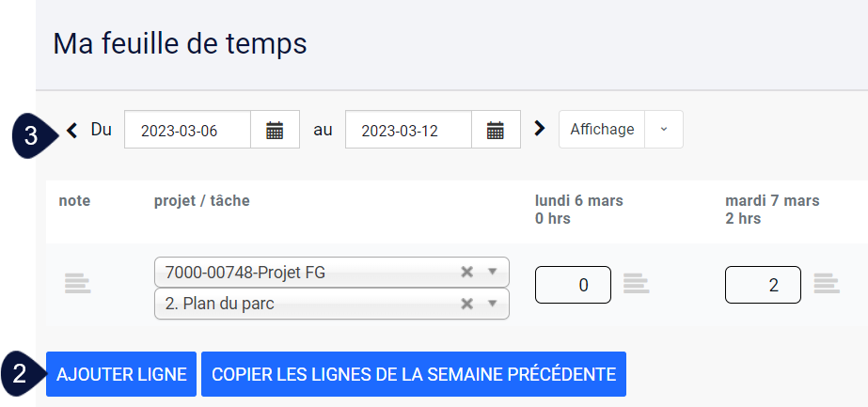Expand the 7000-00748-Projet FG project dropdown
868x407 pixels.
click(x=493, y=272)
